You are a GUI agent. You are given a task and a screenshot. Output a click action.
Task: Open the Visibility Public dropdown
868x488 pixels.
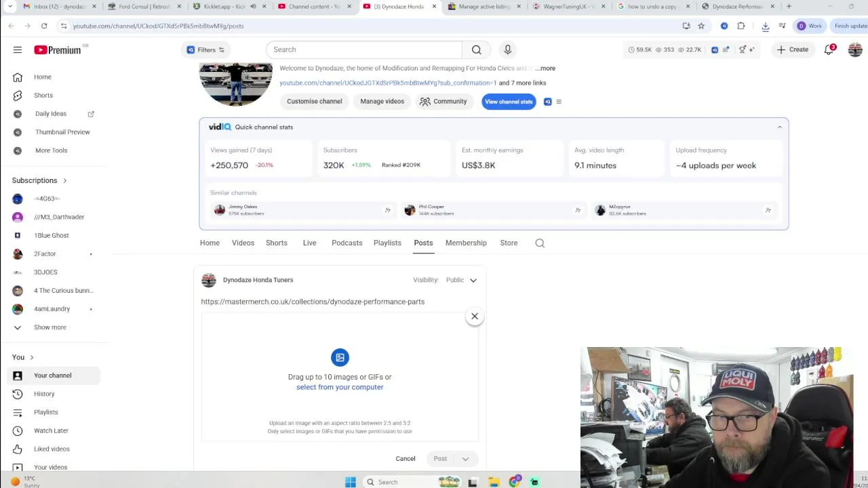point(461,280)
